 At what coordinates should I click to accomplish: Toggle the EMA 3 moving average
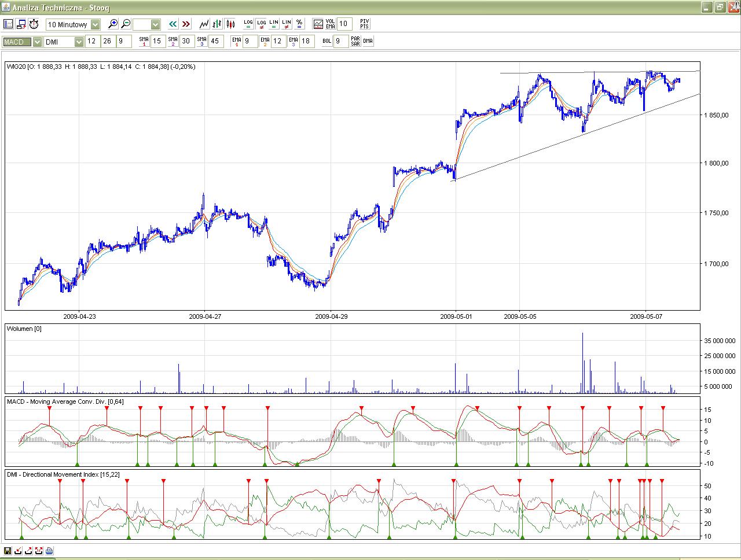tap(294, 42)
